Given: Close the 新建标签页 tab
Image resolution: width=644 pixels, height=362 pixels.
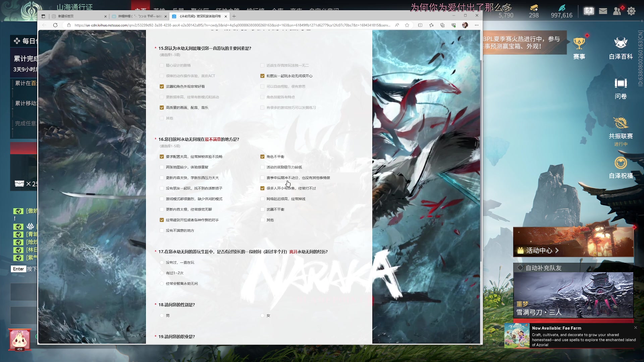Looking at the screenshot, I should (105, 16).
